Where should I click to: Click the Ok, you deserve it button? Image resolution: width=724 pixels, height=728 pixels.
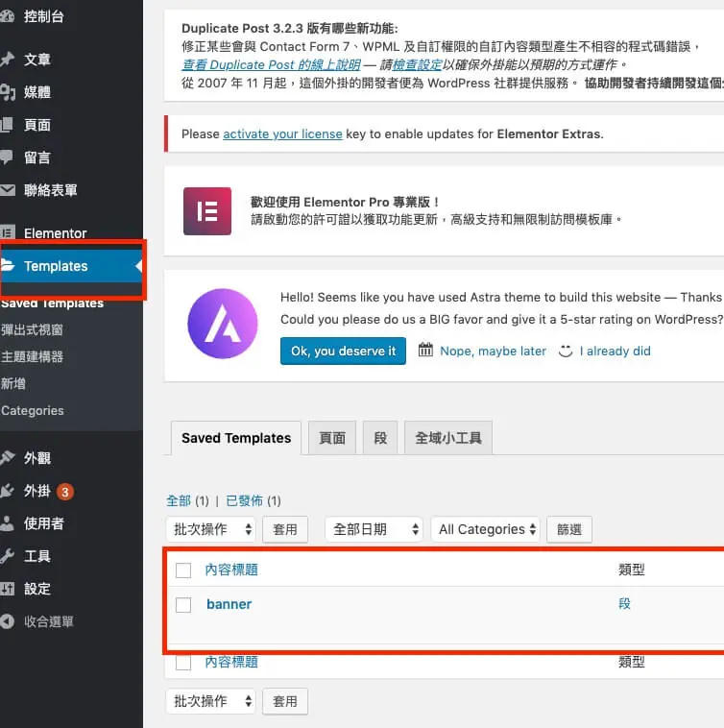tap(343, 351)
